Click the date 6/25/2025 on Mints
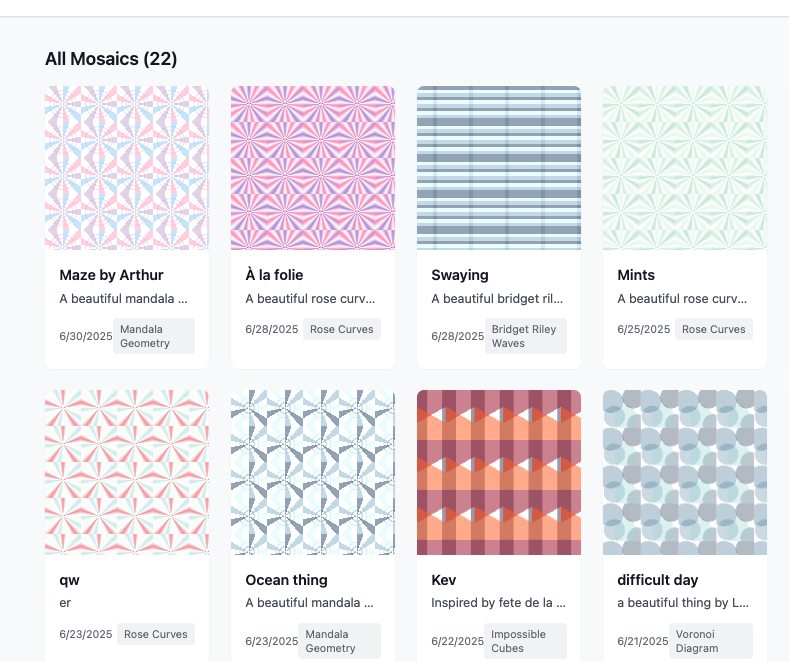The width and height of the screenshot is (789, 662). pos(644,329)
